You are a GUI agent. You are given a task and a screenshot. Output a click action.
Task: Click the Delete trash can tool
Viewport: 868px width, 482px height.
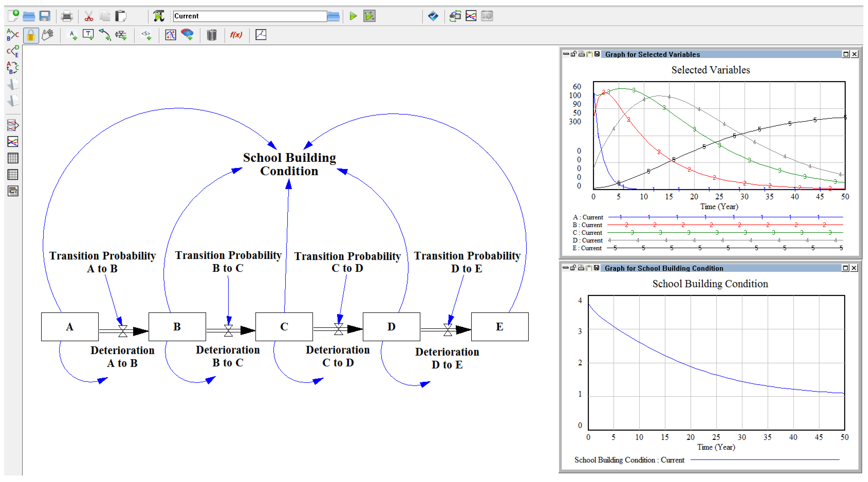(212, 35)
